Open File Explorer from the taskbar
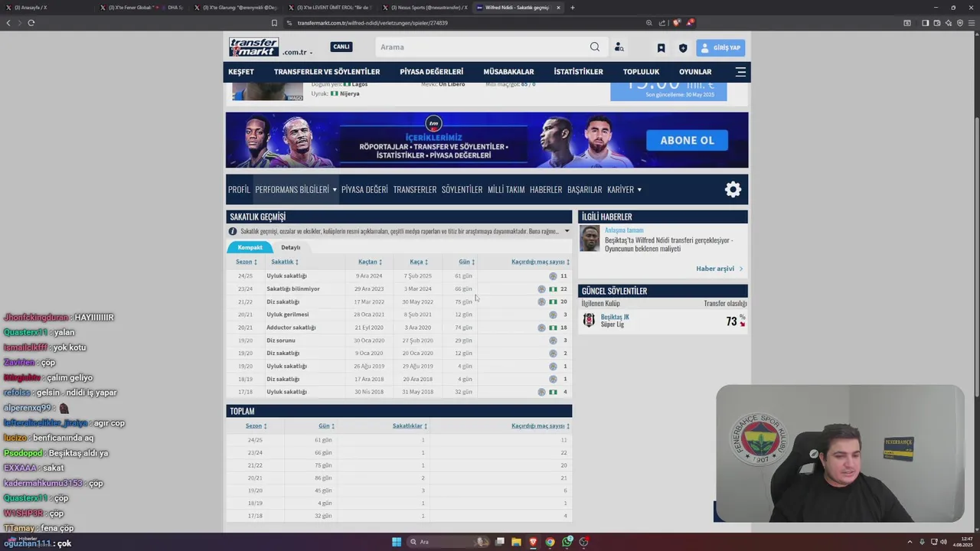 point(516,542)
